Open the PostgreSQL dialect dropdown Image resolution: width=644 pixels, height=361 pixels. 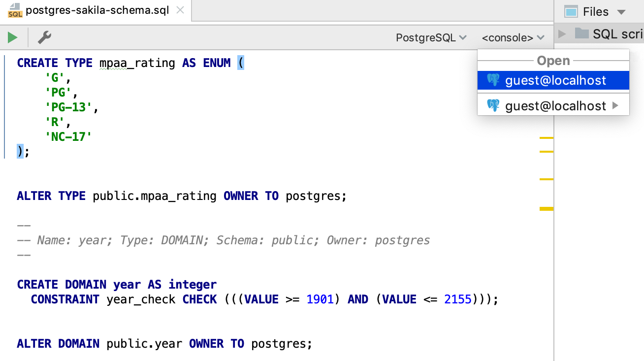pos(431,38)
